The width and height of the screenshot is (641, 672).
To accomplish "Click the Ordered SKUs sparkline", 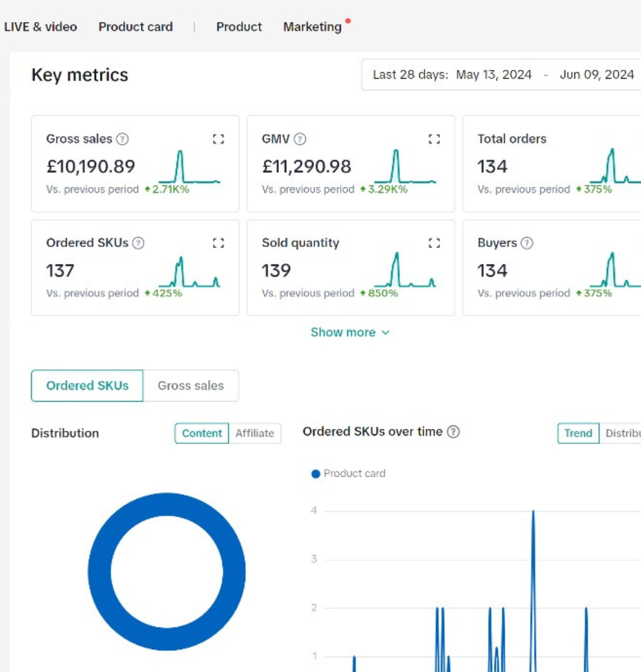I will 189,271.
